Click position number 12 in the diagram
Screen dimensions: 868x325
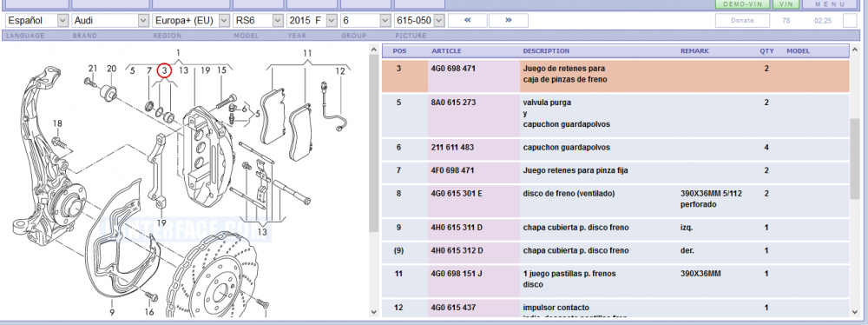tap(340, 71)
